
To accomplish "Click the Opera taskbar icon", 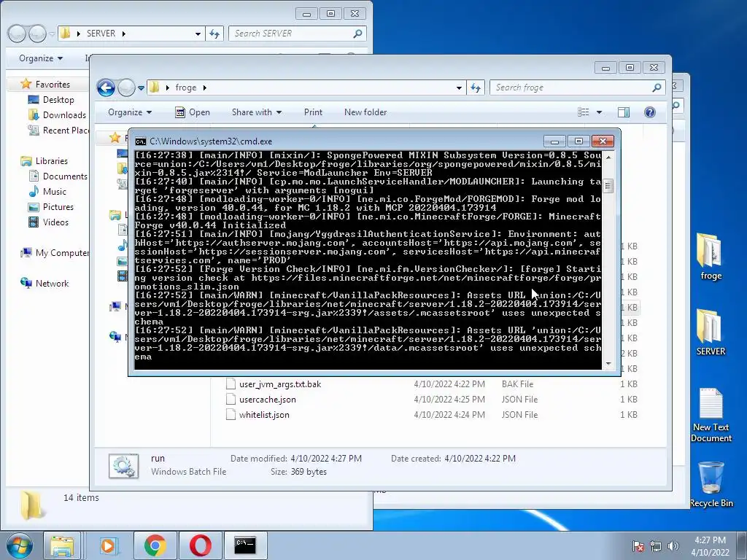I will point(201,545).
